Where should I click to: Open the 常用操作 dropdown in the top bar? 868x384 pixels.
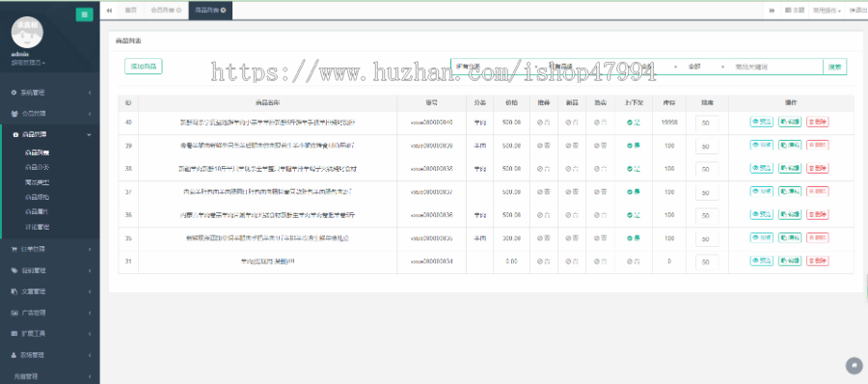[x=827, y=11]
